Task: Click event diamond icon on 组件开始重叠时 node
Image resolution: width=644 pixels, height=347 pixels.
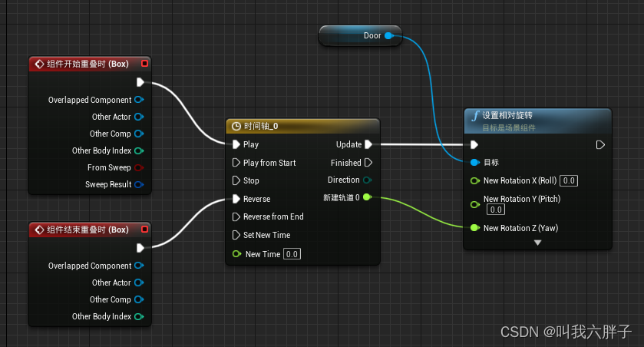Action: click(x=39, y=64)
